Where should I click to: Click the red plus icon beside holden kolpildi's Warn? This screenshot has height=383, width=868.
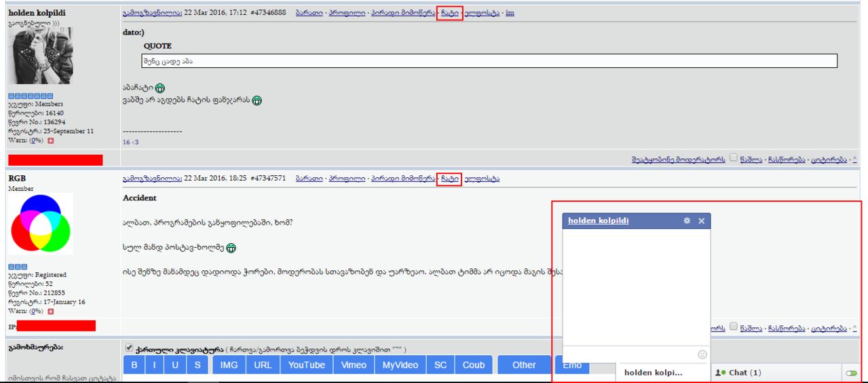[50, 140]
